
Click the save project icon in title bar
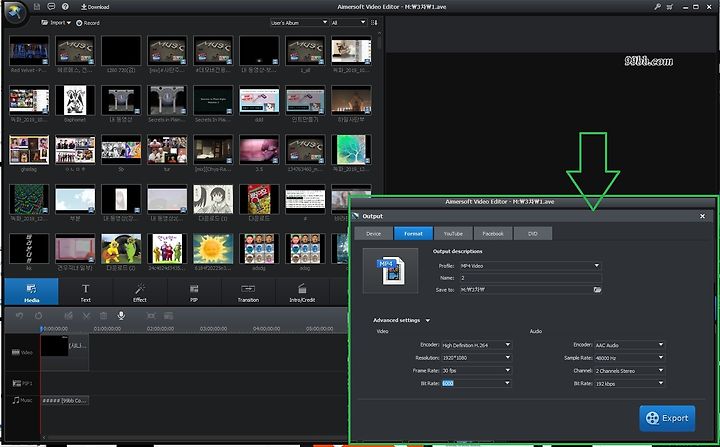point(37,7)
